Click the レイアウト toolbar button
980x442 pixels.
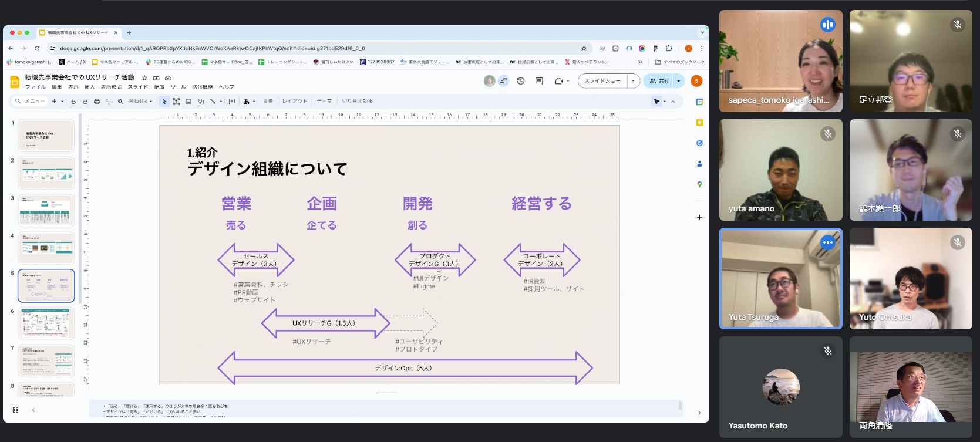click(x=295, y=102)
